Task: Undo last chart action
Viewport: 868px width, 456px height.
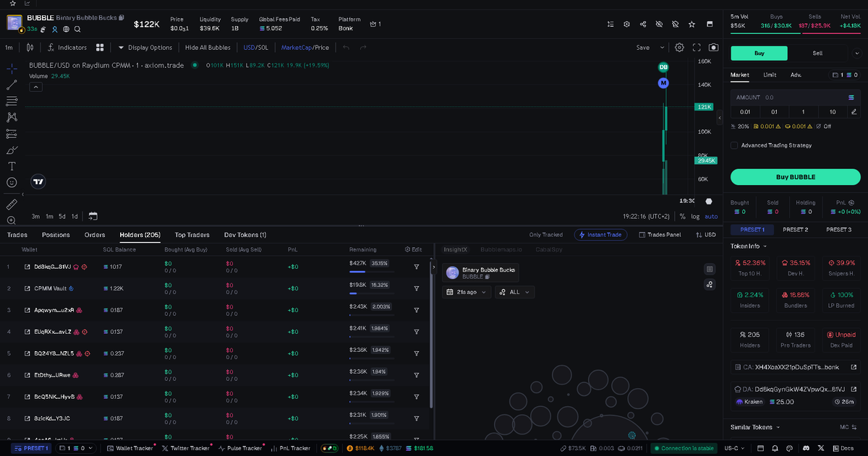Action: [346, 48]
